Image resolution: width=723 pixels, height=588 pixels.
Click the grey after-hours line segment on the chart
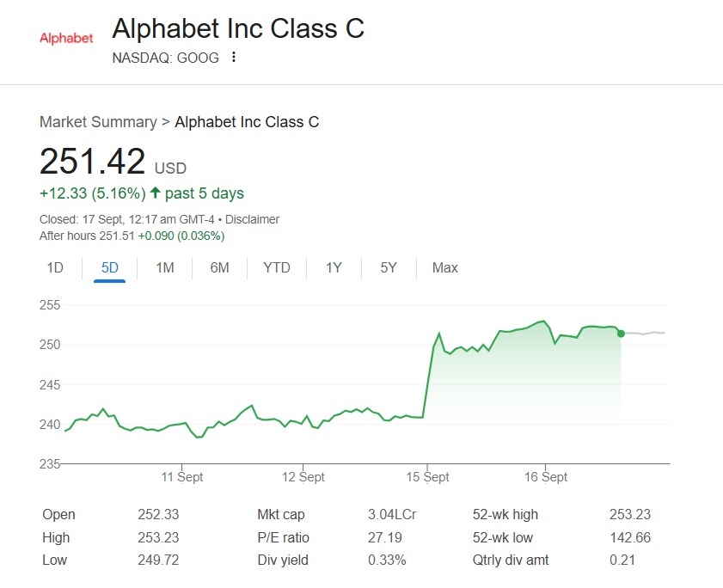coord(645,333)
